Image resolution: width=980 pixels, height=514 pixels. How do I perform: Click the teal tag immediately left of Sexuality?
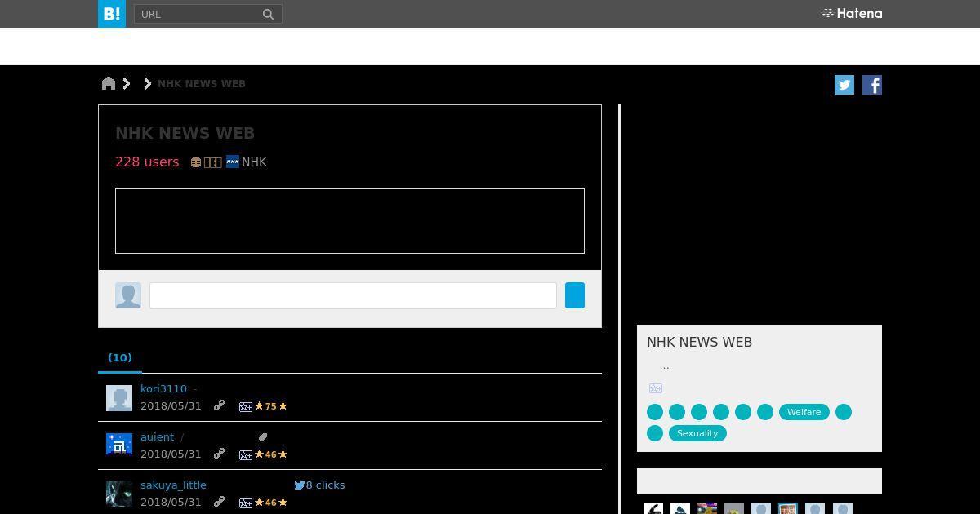(655, 433)
